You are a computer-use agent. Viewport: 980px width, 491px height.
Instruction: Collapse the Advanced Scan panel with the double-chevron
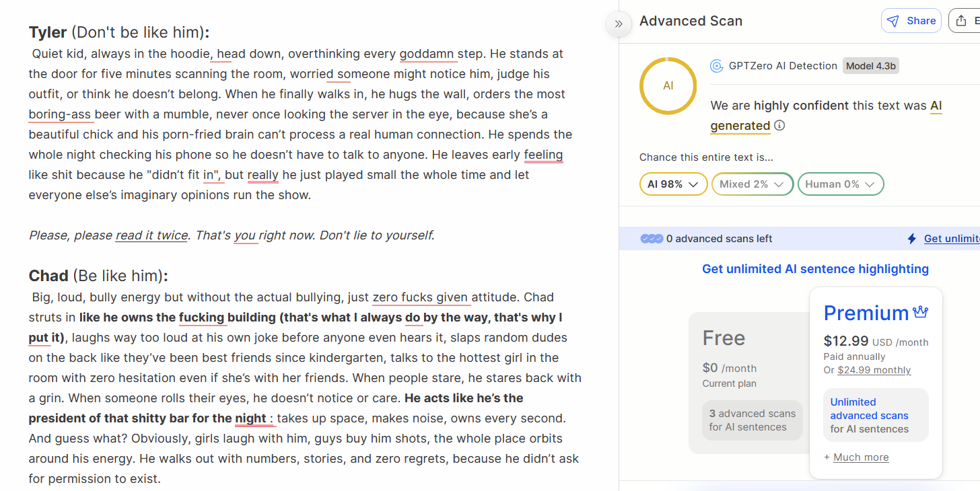coord(619,24)
